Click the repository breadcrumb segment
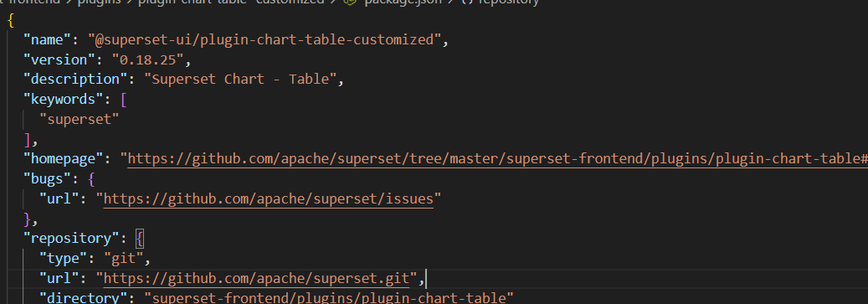The image size is (868, 304). coord(509,3)
